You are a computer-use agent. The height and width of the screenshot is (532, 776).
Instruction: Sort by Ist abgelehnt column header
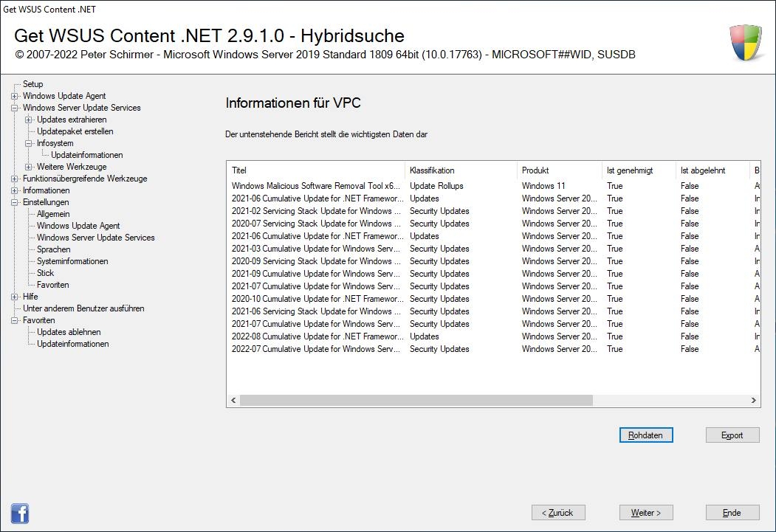click(713, 170)
